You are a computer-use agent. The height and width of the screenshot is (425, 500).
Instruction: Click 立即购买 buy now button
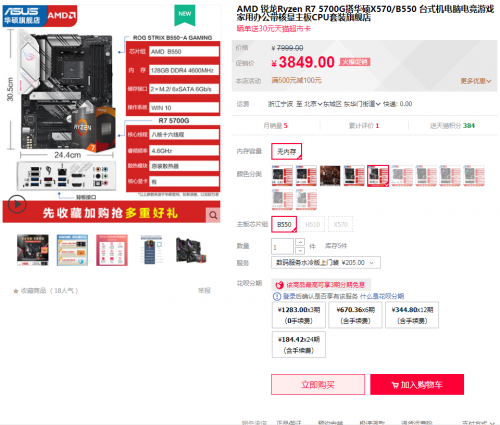[318, 385]
